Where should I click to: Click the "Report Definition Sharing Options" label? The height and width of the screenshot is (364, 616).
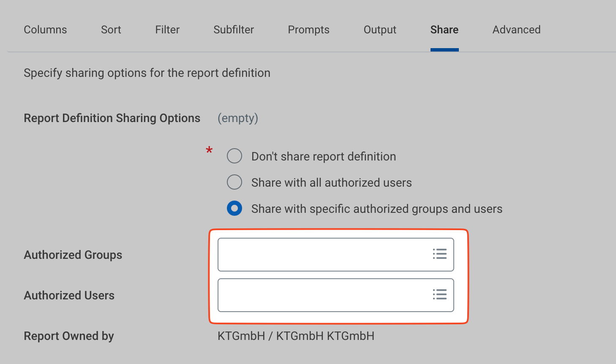point(112,118)
